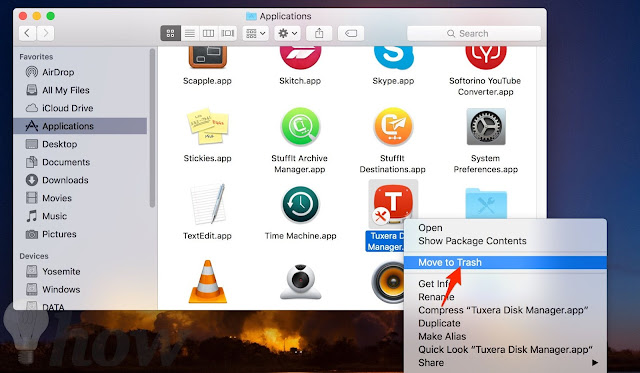Open AirDrop in the sidebar
This screenshot has height=373, width=640.
[x=80, y=72]
